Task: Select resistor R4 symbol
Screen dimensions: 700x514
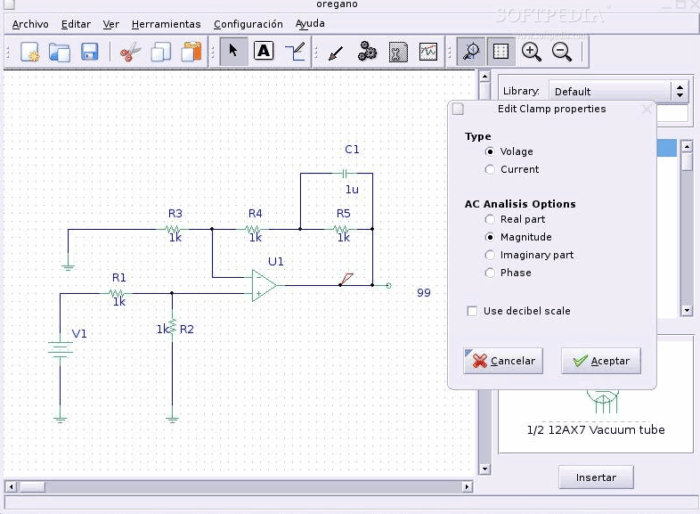Action: pos(253,229)
